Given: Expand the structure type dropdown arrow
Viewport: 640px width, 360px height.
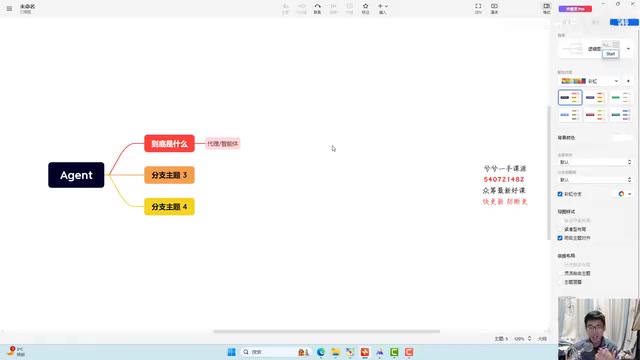Looking at the screenshot, I should pyautogui.click(x=629, y=49).
